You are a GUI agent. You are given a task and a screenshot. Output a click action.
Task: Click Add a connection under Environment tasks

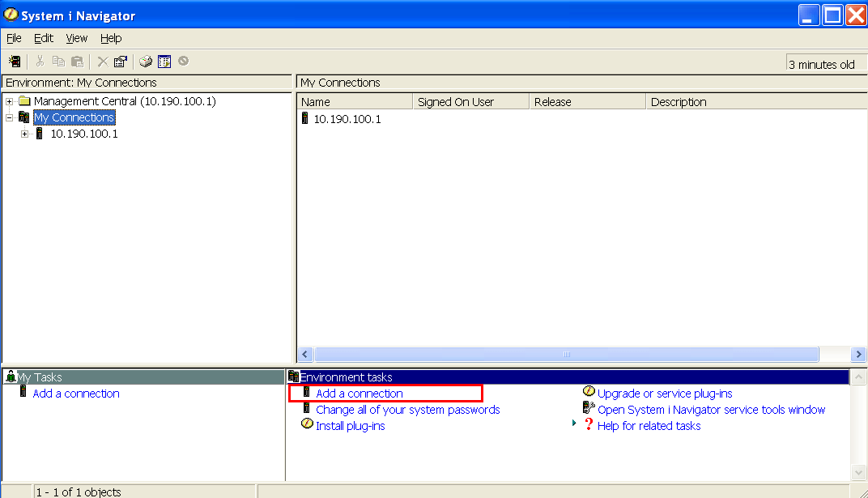pyautogui.click(x=360, y=394)
